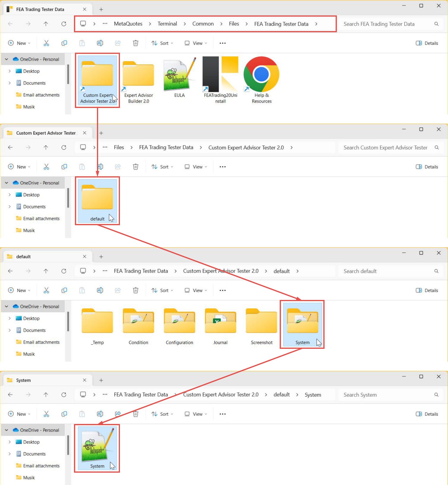Add new tab in FEA Trading Tester Data window
The image size is (448, 485).
[101, 9]
